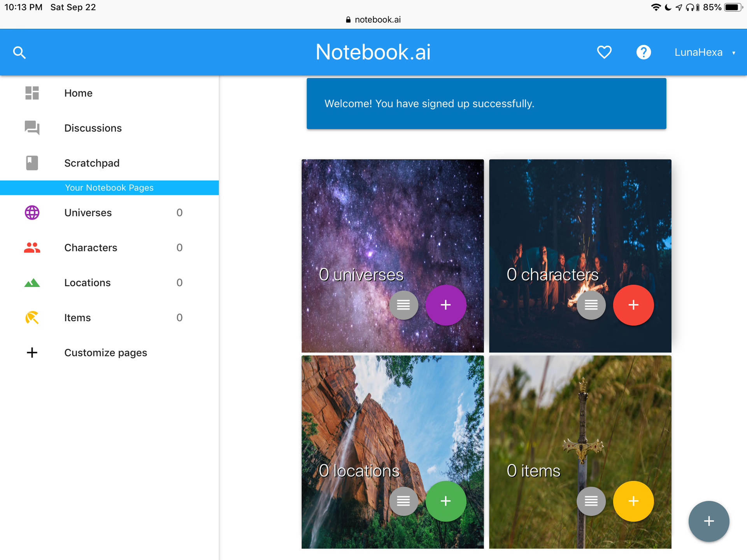Click the green Locations mountain icon
This screenshot has width=747, height=560.
click(32, 283)
